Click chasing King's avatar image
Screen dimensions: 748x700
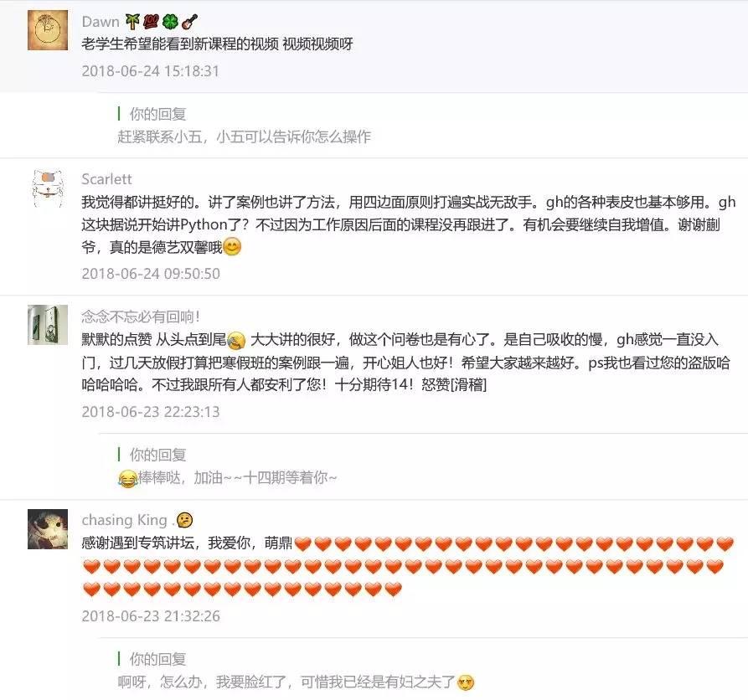(x=48, y=529)
